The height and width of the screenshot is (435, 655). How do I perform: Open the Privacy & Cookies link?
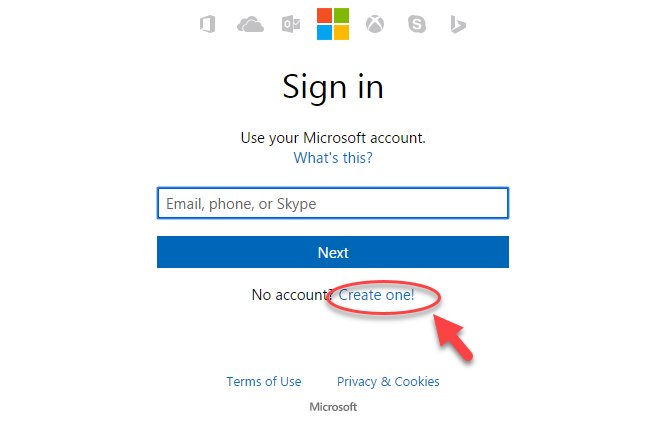point(388,382)
